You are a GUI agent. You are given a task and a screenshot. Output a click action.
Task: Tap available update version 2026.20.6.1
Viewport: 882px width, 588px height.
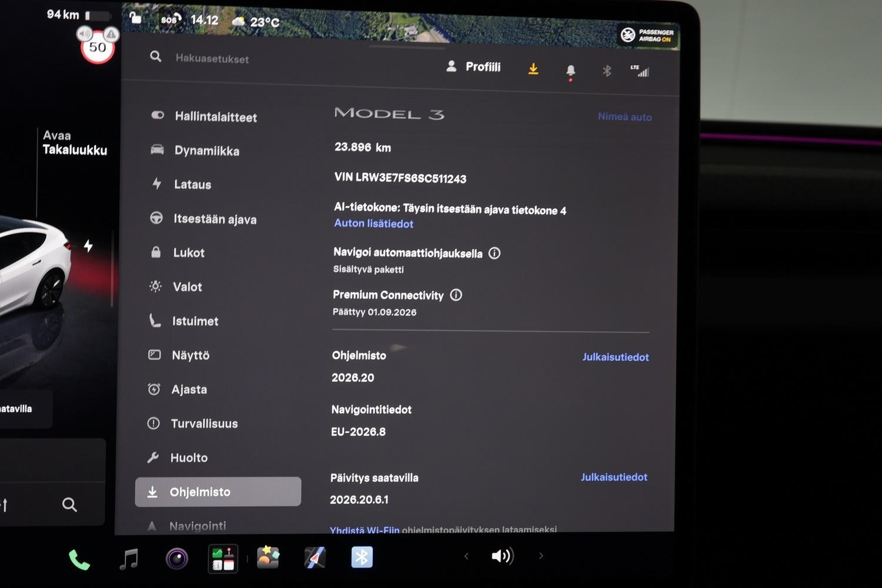tap(359, 499)
